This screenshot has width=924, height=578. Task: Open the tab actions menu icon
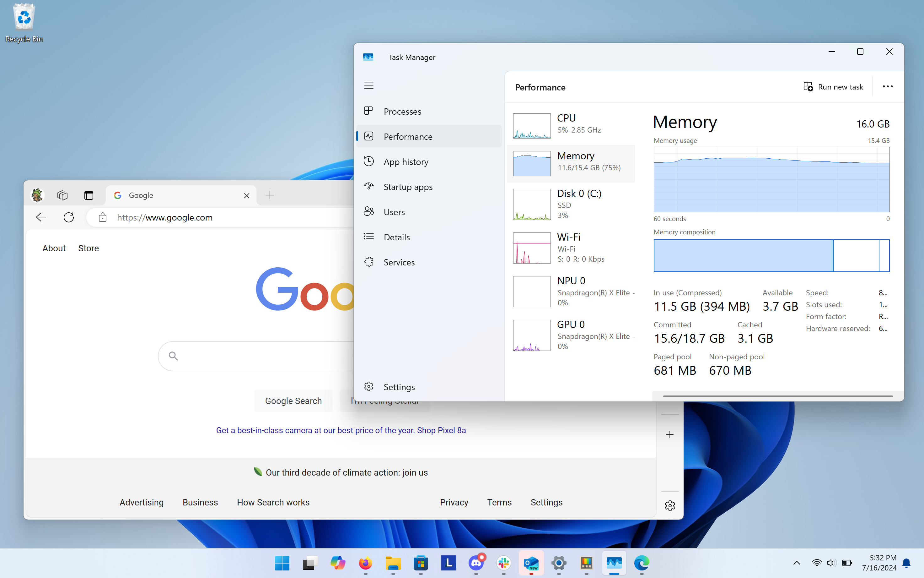tap(89, 195)
